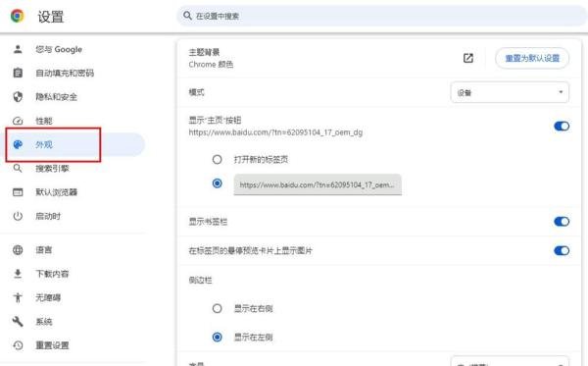Viewport: 588px width, 366px height.
Task: Click the shield icon for 隐私和安全
Action: click(x=18, y=97)
